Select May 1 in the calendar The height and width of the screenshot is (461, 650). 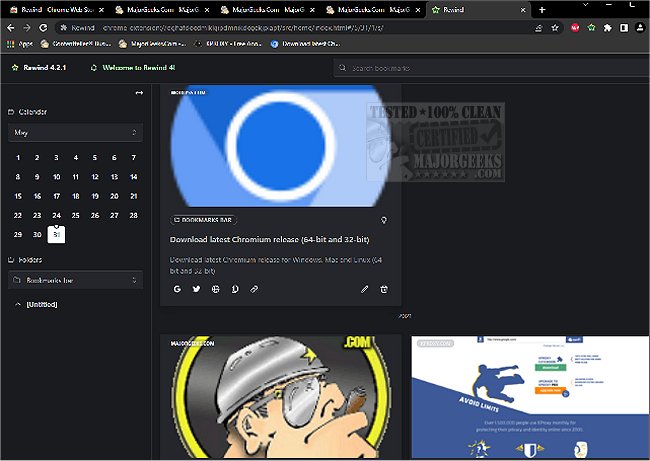pos(18,158)
